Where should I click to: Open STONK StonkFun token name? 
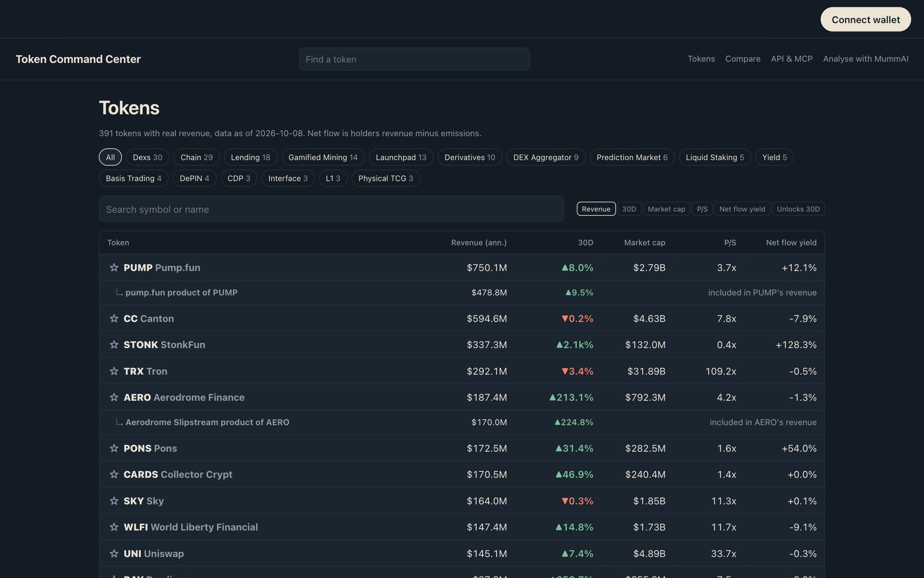pos(164,345)
